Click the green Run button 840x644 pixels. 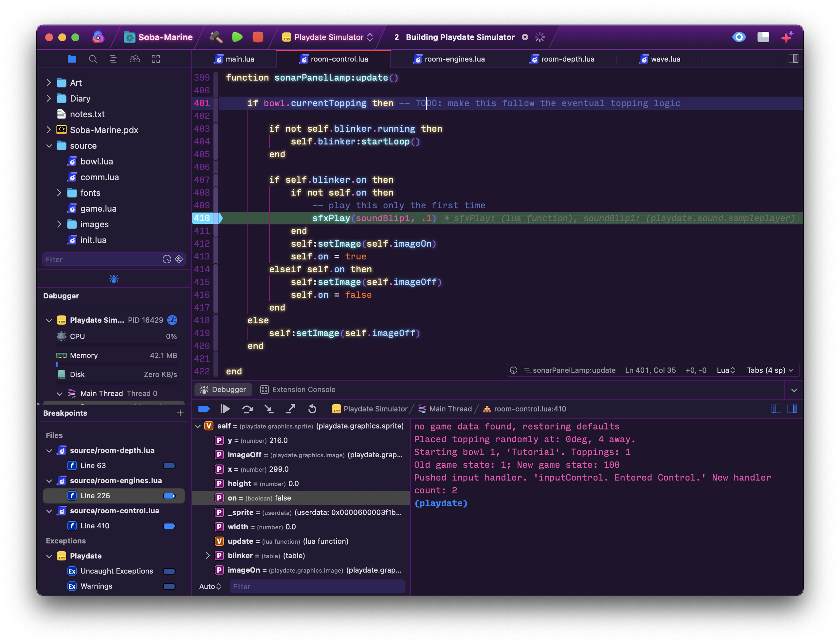point(237,37)
